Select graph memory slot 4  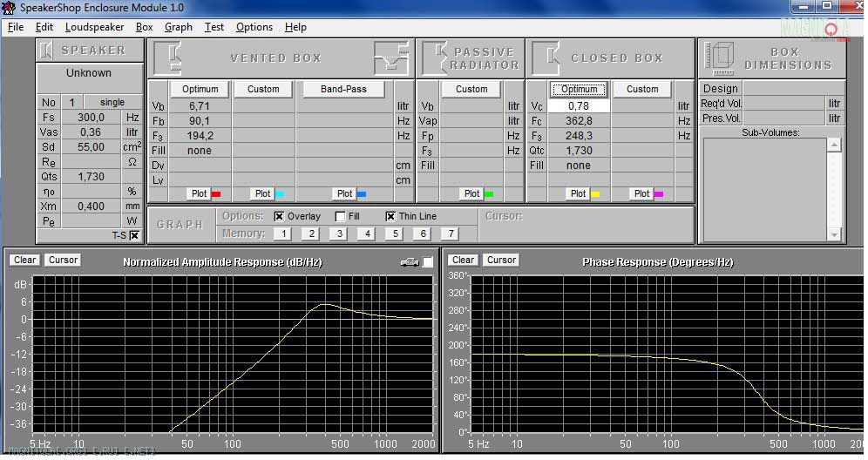click(367, 233)
